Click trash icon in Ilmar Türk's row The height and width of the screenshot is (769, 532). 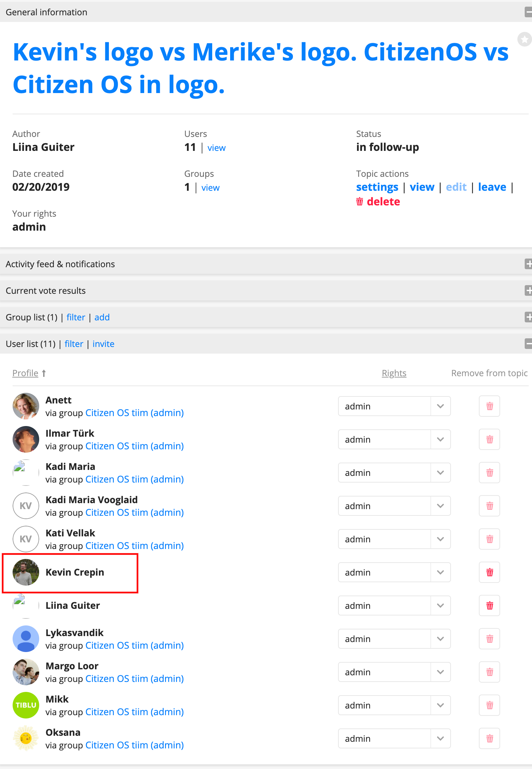click(489, 439)
